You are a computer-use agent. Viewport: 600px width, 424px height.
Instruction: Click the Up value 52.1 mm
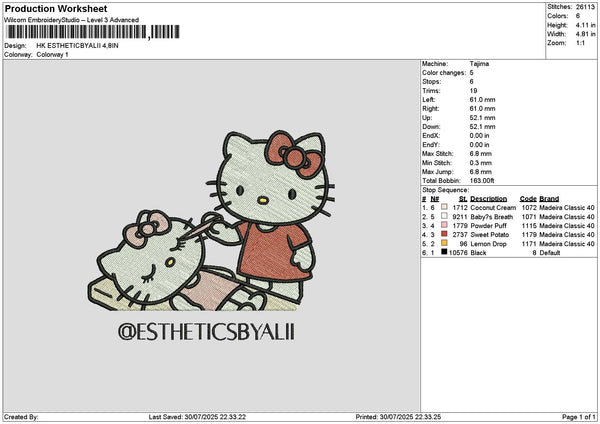pos(482,118)
